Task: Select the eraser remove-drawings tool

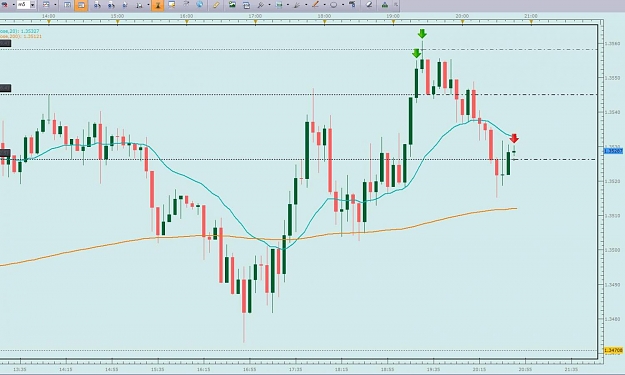Action: (x=369, y=5)
